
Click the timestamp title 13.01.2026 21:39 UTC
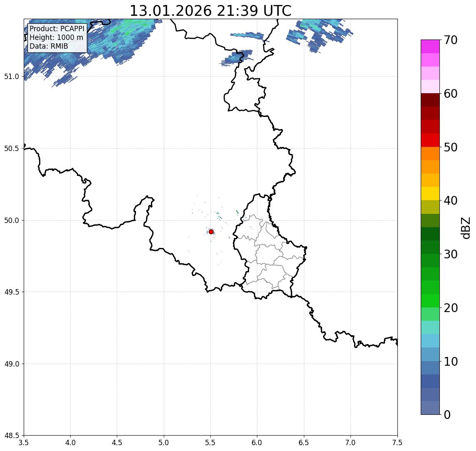[x=210, y=11]
